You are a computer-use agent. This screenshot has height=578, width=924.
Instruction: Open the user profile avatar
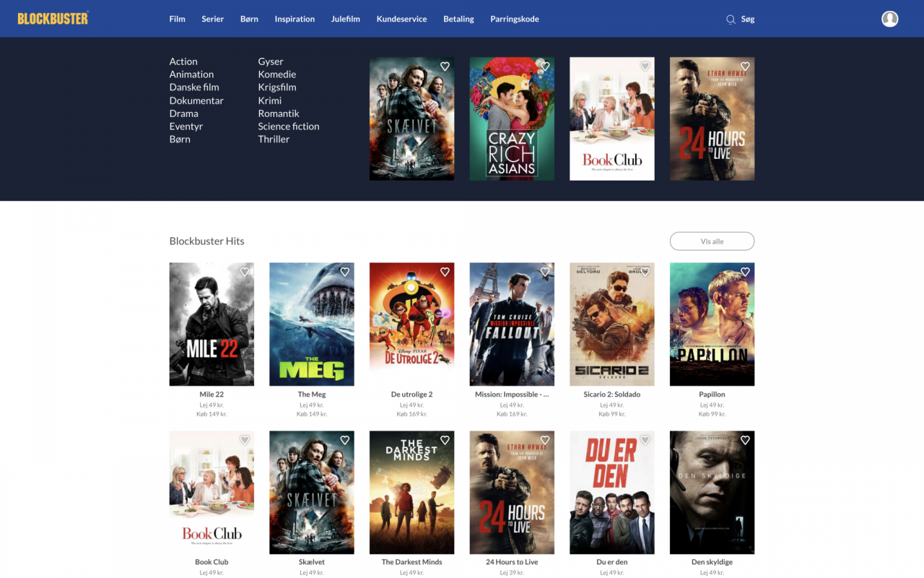point(889,19)
